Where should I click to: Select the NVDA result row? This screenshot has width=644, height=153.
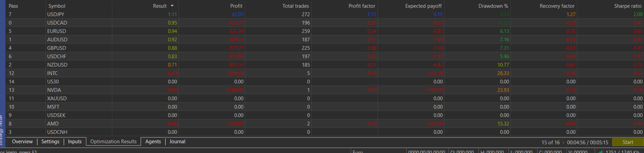pos(325,90)
